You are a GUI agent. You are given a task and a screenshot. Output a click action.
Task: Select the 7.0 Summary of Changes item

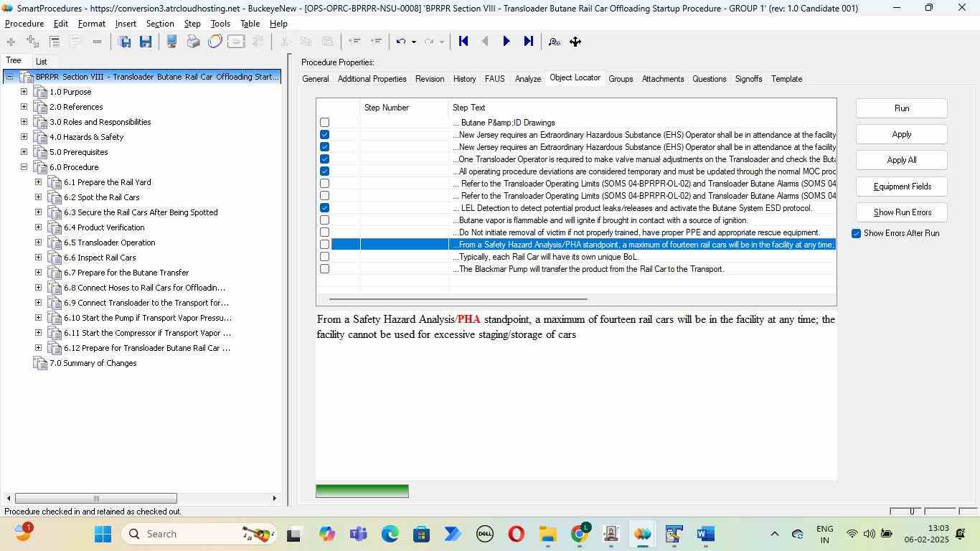click(x=93, y=363)
